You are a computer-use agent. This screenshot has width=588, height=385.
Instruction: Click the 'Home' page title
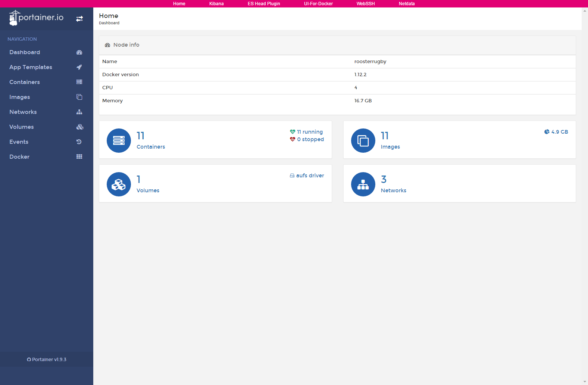(x=109, y=16)
